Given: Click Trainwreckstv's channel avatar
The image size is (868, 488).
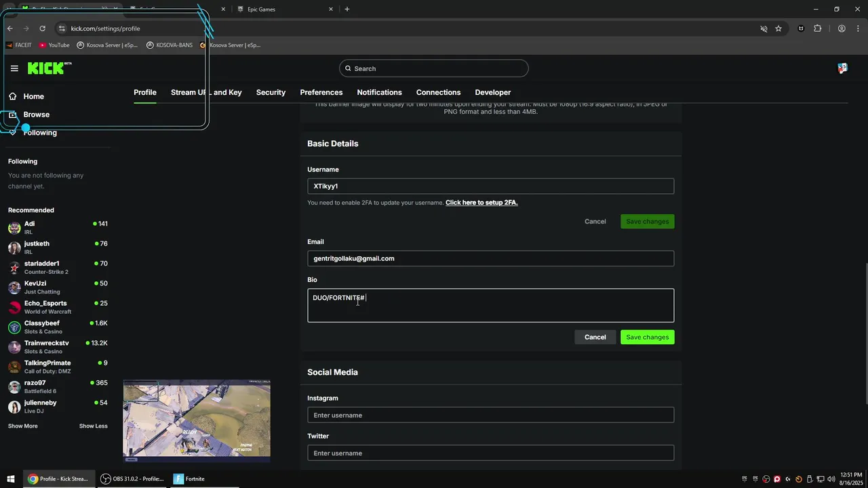Looking at the screenshot, I should click(14, 347).
